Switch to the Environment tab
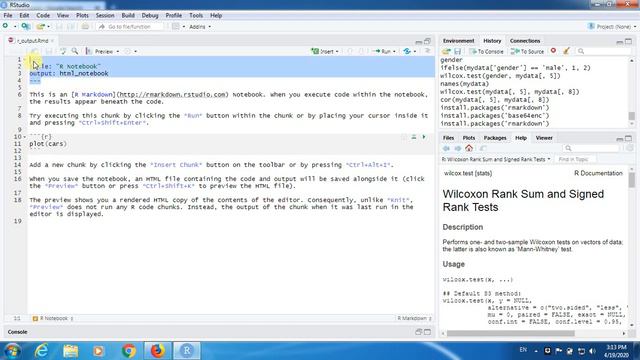640x360 pixels. point(458,41)
